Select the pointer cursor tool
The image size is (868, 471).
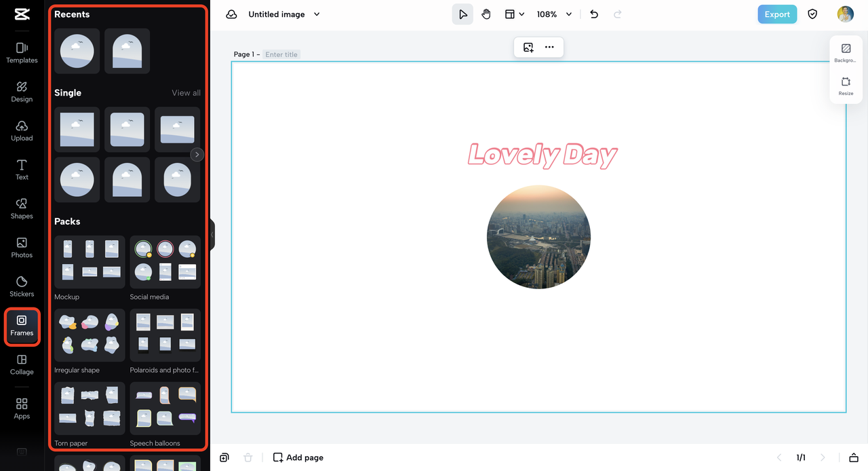(x=462, y=14)
